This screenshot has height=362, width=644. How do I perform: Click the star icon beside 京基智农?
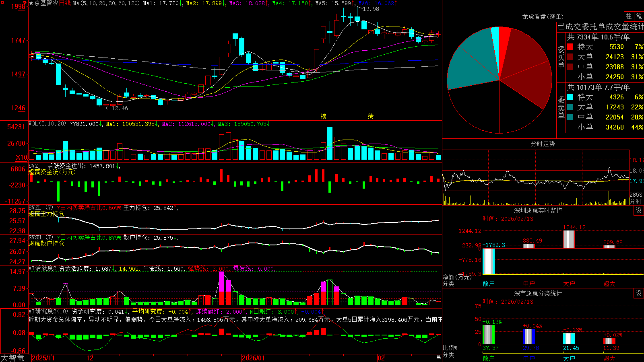coord(31,3)
